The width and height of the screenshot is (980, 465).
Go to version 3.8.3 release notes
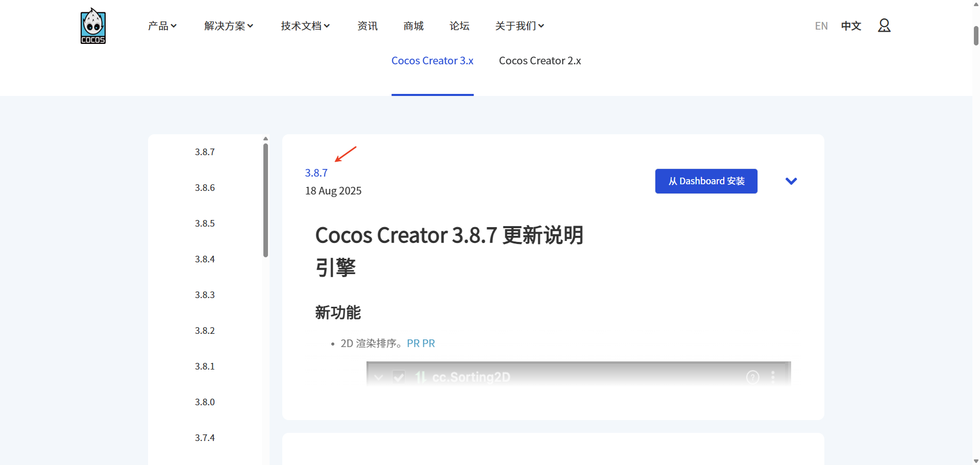pos(205,295)
